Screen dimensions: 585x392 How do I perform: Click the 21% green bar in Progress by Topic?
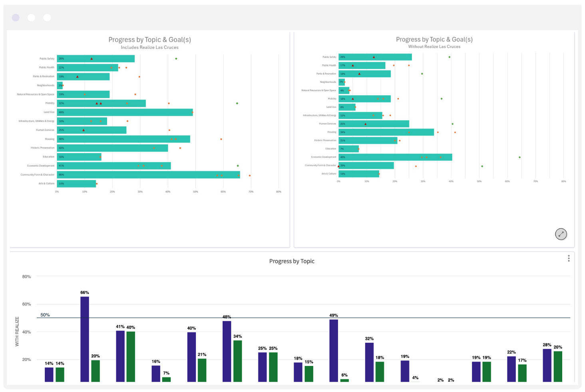[202, 370]
